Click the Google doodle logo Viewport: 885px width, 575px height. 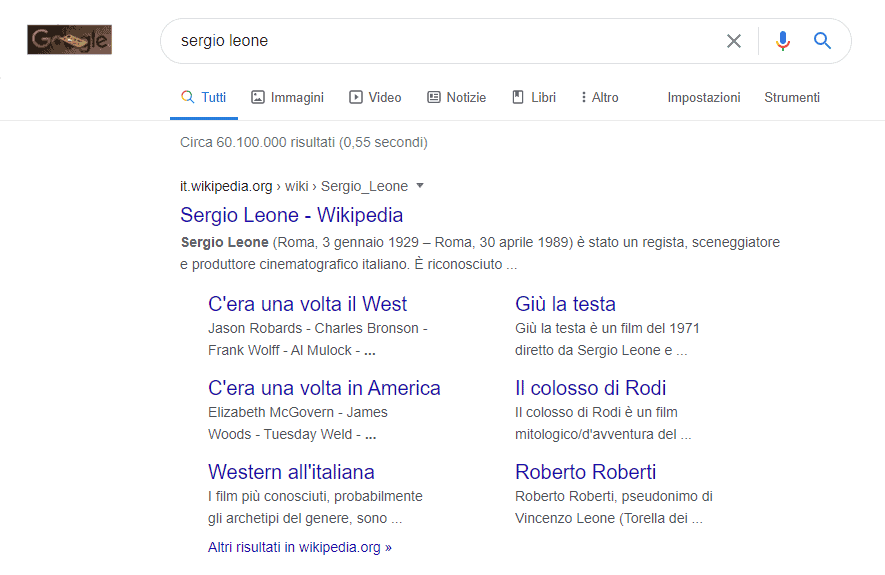click(69, 39)
